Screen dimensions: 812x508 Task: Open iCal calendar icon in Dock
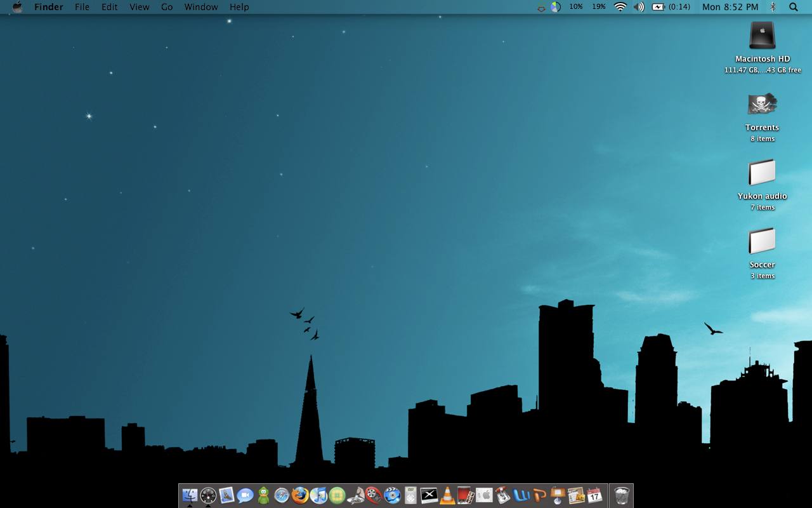(x=594, y=495)
